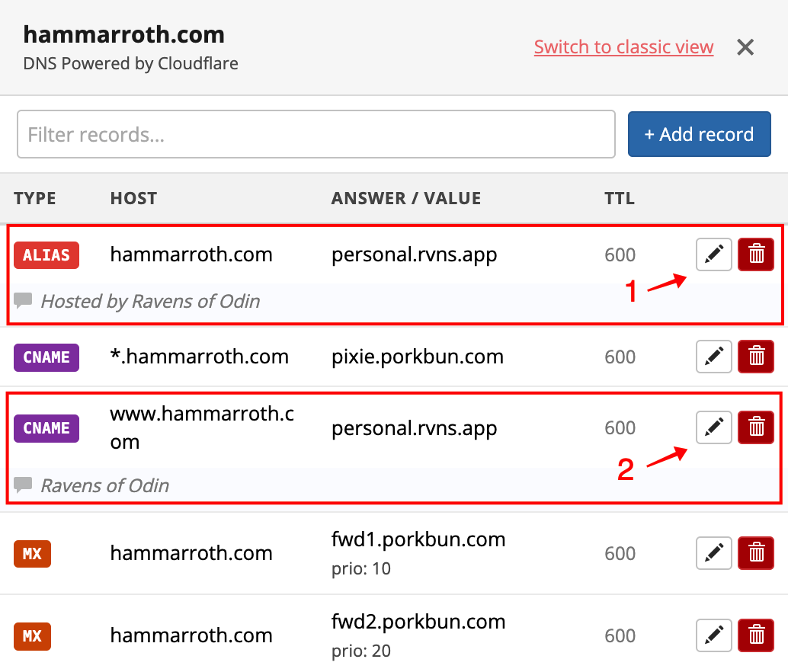Focus the Filter records search field
This screenshot has height=672, width=788.
click(x=316, y=135)
